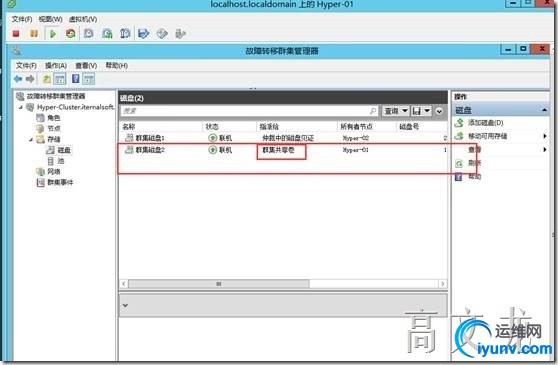Select the 网络 networks tree item
The width and height of the screenshot is (558, 365).
54,171
